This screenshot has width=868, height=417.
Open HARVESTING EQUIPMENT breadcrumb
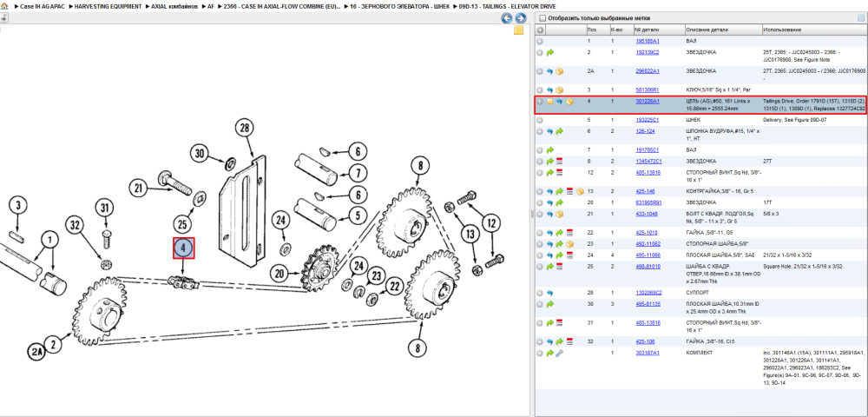coord(108,6)
